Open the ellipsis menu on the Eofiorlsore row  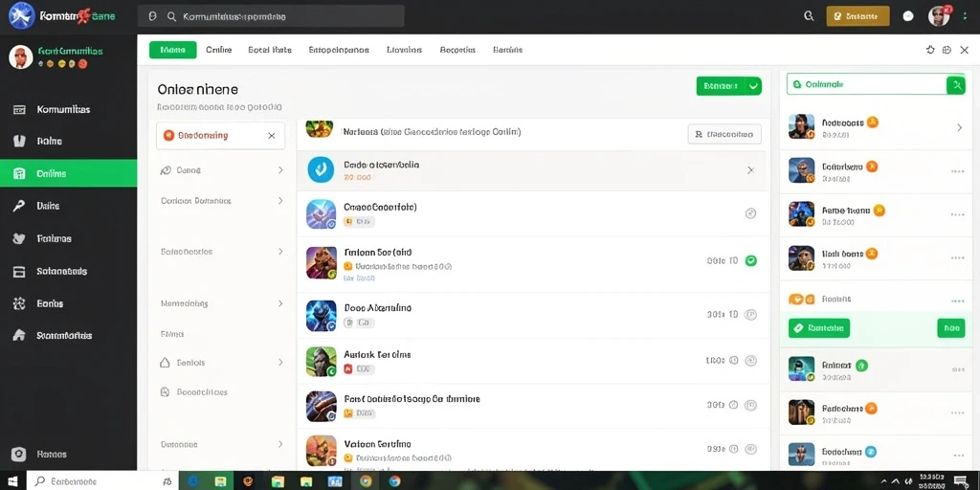pos(957,171)
